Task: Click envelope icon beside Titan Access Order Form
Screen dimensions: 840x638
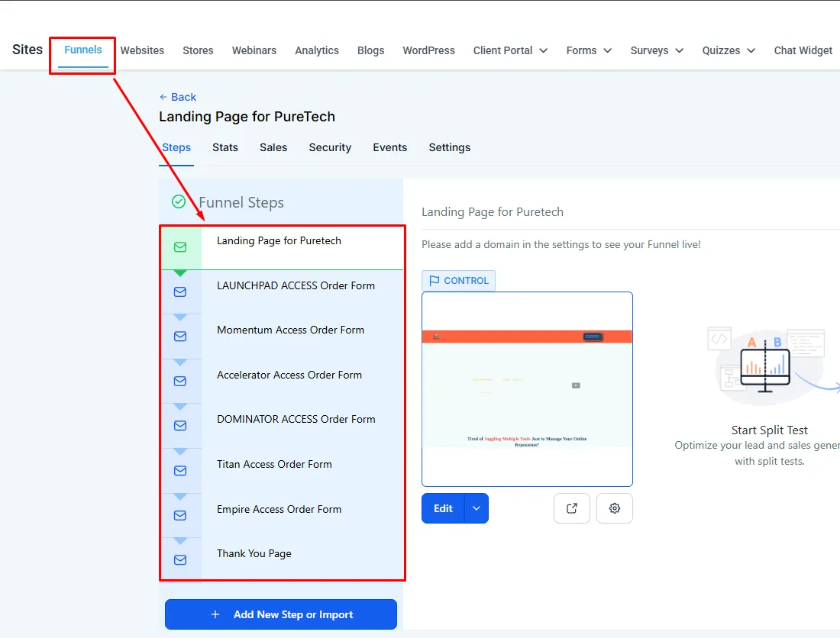Action: click(x=180, y=470)
